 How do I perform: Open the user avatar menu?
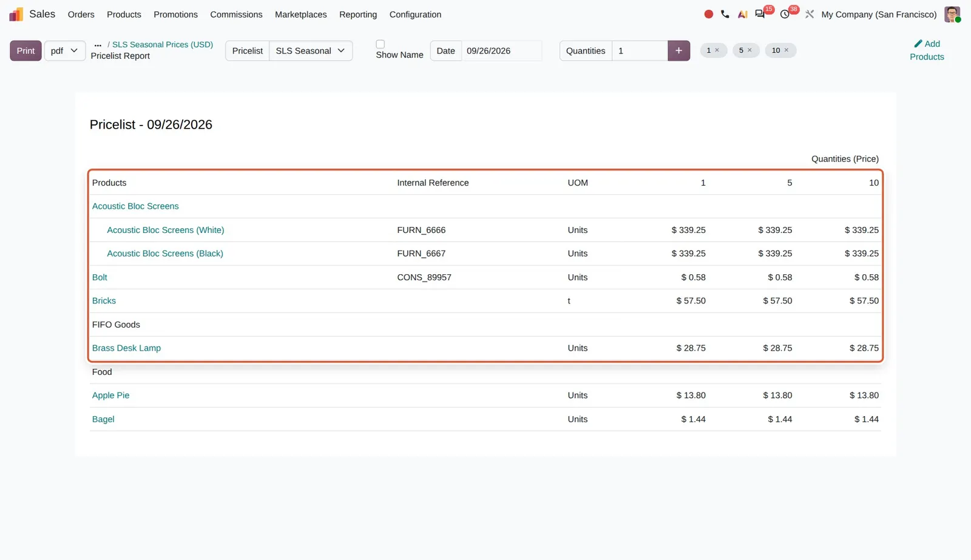tap(952, 14)
